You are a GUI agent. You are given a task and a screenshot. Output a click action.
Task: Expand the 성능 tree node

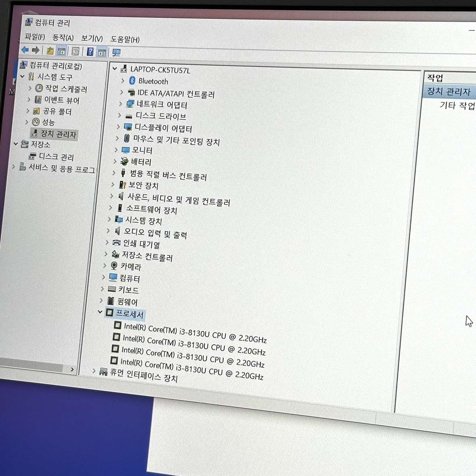[x=27, y=122]
